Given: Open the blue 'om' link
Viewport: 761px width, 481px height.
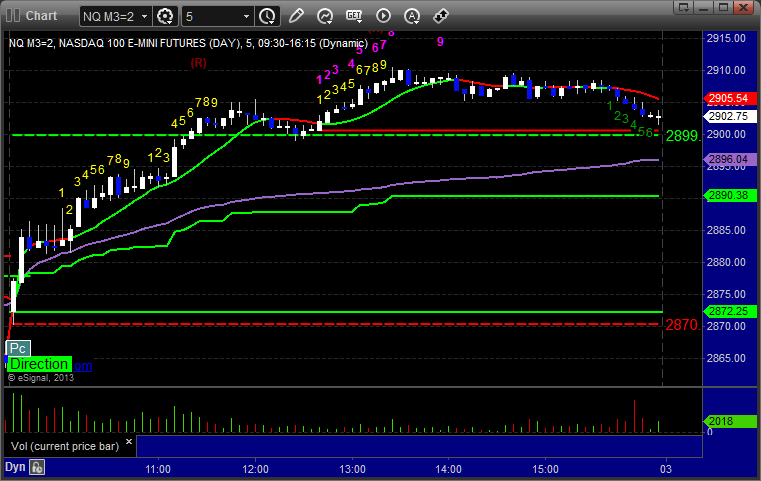Looking at the screenshot, I should click(83, 365).
